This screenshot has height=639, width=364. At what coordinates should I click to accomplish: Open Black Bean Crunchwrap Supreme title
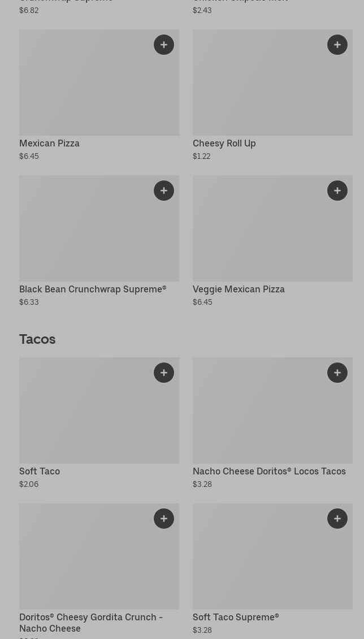(x=93, y=290)
